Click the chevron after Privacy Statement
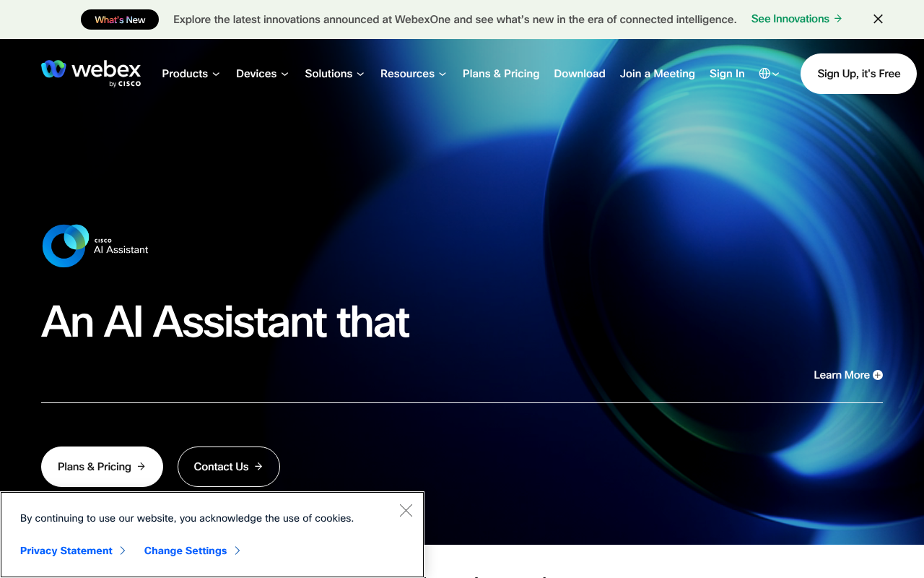Screen dimensions: 924x578 click(123, 551)
